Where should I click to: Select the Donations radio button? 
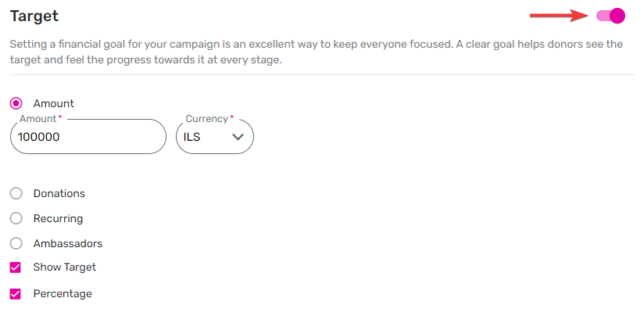point(16,193)
